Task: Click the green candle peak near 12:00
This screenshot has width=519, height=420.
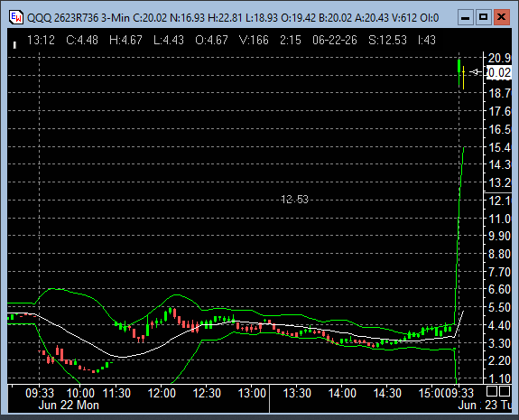Action: [170, 311]
